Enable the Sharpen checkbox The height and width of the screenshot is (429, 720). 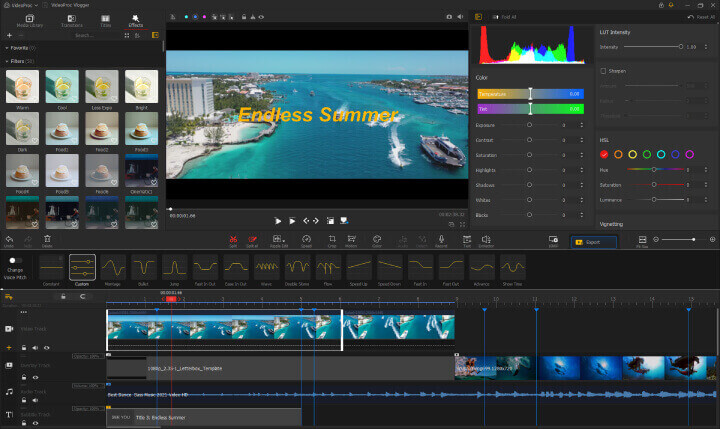(603, 71)
